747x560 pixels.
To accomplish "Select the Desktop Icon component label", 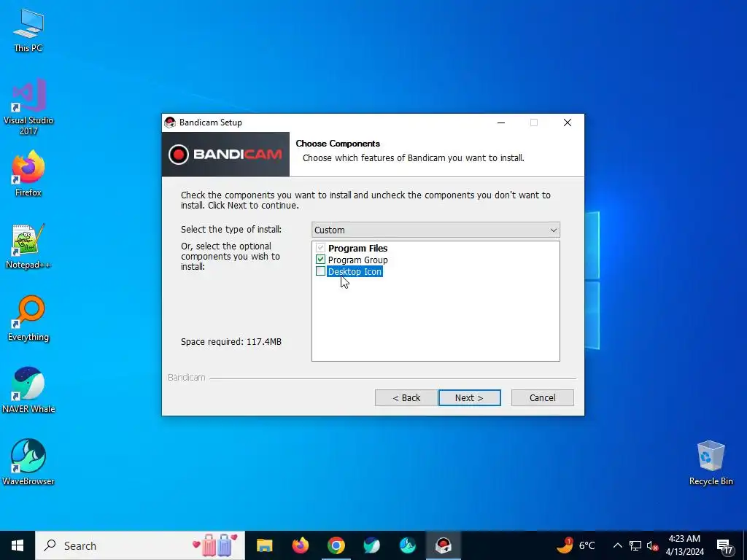I will pos(355,271).
